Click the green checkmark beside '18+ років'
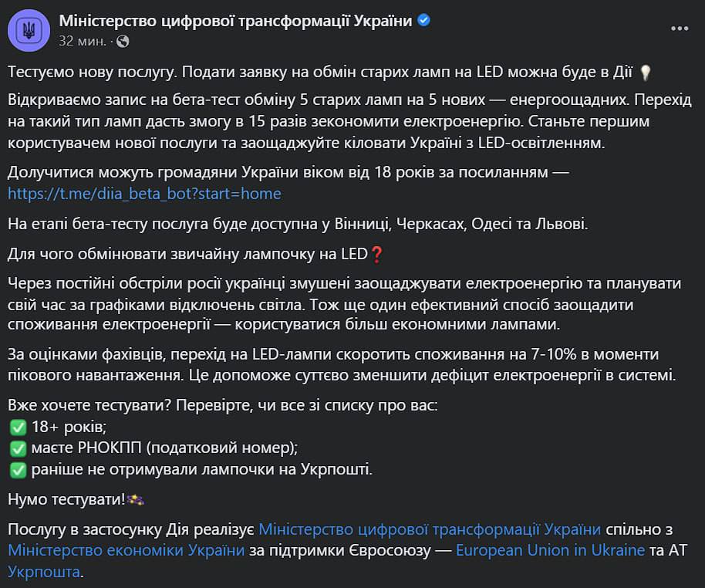The width and height of the screenshot is (705, 588). [x=17, y=427]
